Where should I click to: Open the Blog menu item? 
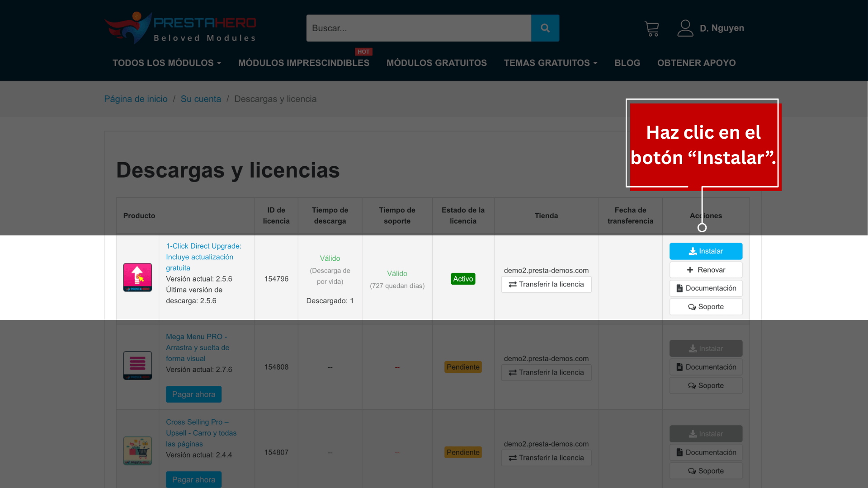(627, 63)
